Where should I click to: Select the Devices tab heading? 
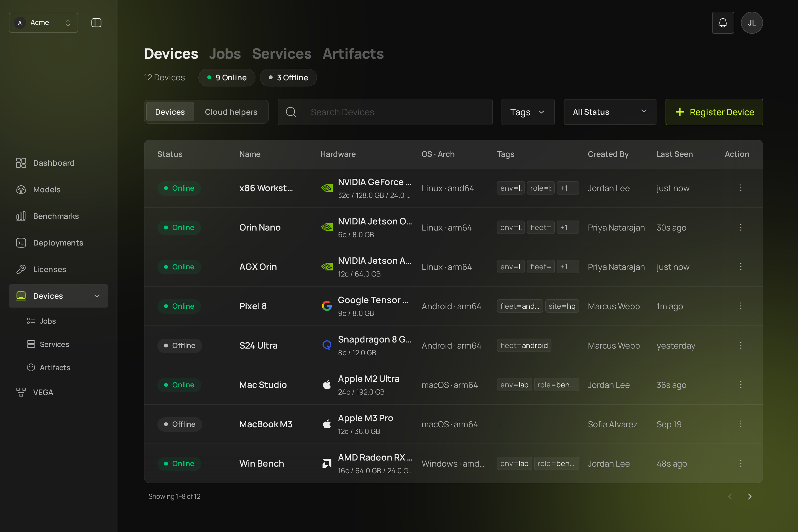pyautogui.click(x=171, y=53)
